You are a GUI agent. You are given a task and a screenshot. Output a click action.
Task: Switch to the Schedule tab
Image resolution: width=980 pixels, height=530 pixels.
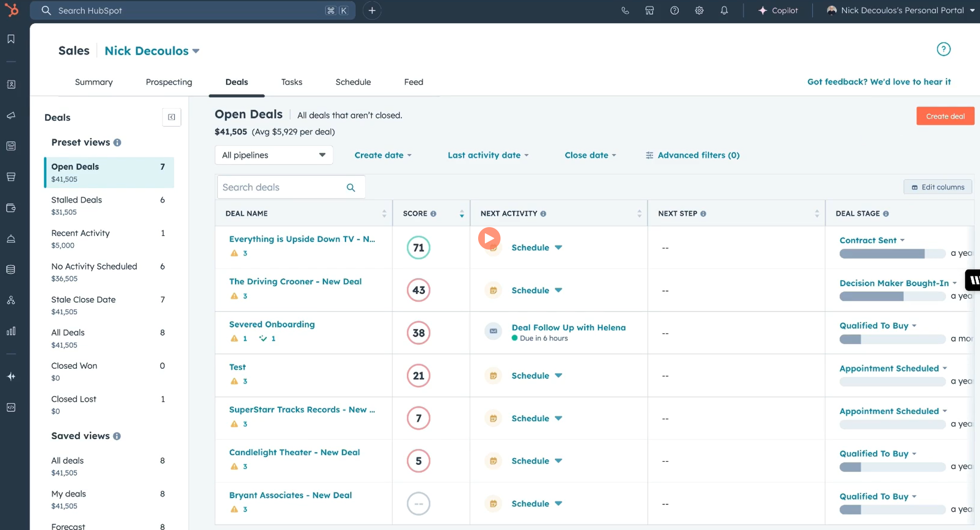(353, 82)
